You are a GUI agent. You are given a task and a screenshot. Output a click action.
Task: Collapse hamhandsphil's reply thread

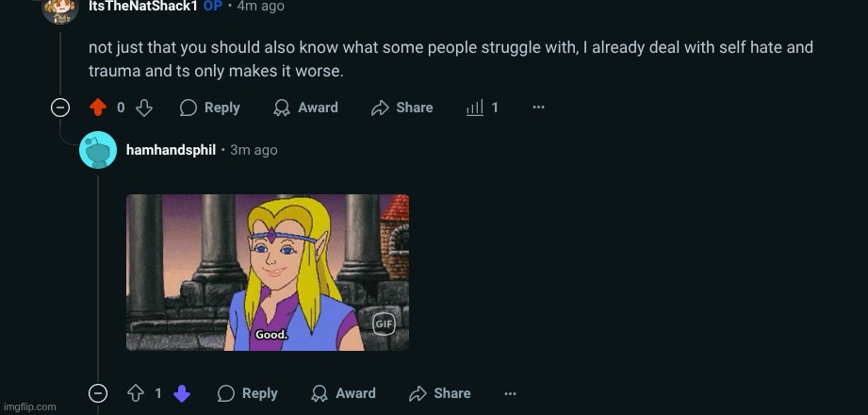point(98,393)
